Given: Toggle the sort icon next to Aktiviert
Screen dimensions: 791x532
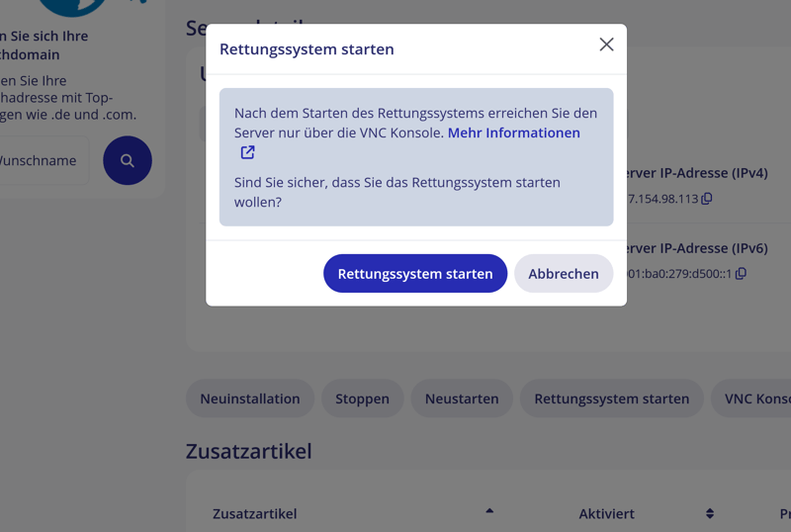Looking at the screenshot, I should point(710,513).
